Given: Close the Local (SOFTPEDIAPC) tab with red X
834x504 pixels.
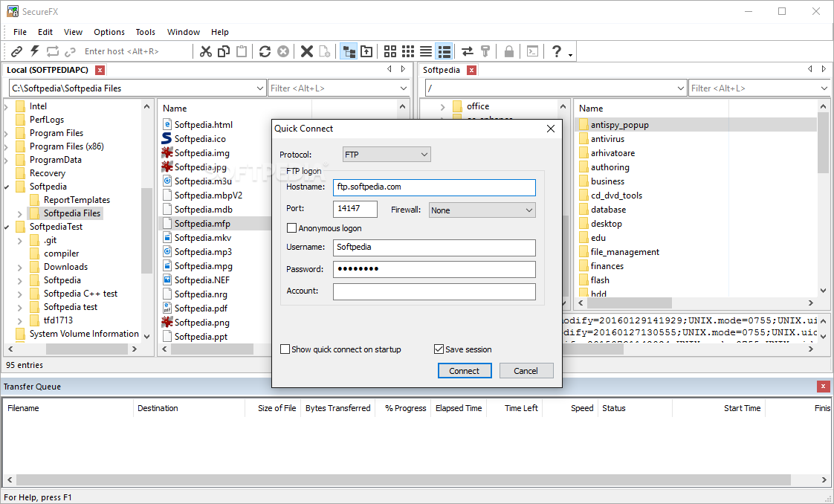Looking at the screenshot, I should (100, 70).
